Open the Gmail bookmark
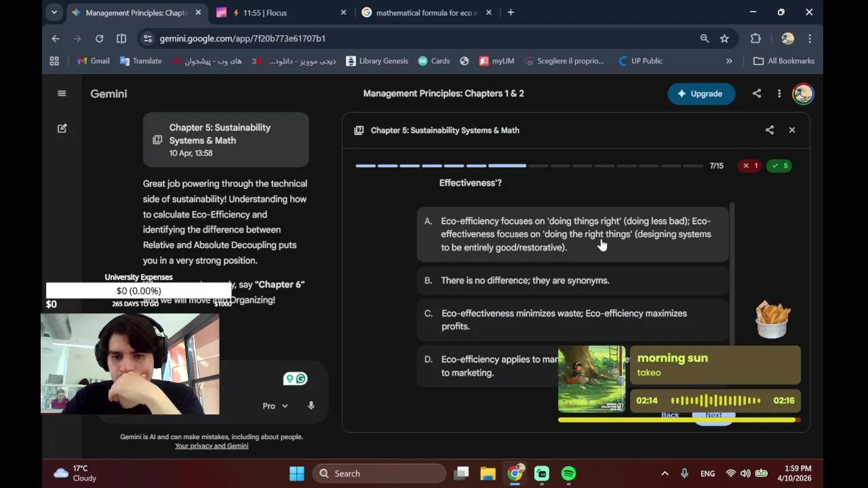Image resolution: width=868 pixels, height=488 pixels. click(x=94, y=61)
